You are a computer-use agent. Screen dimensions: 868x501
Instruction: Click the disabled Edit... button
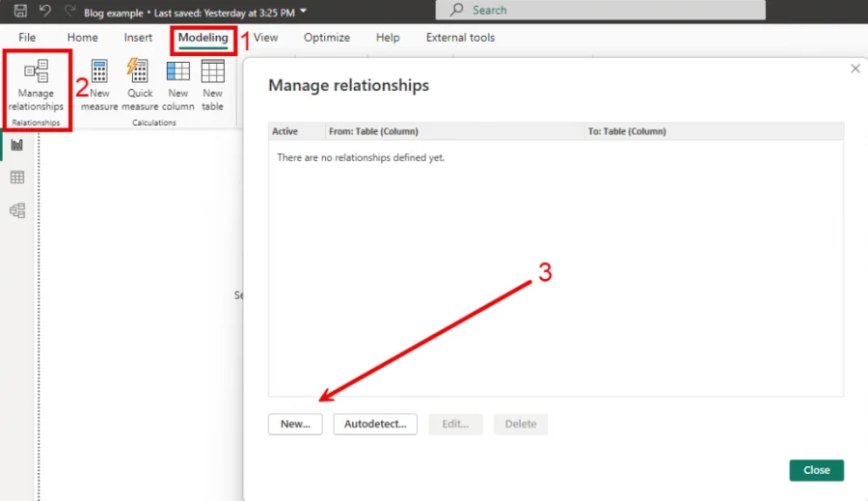pos(455,424)
